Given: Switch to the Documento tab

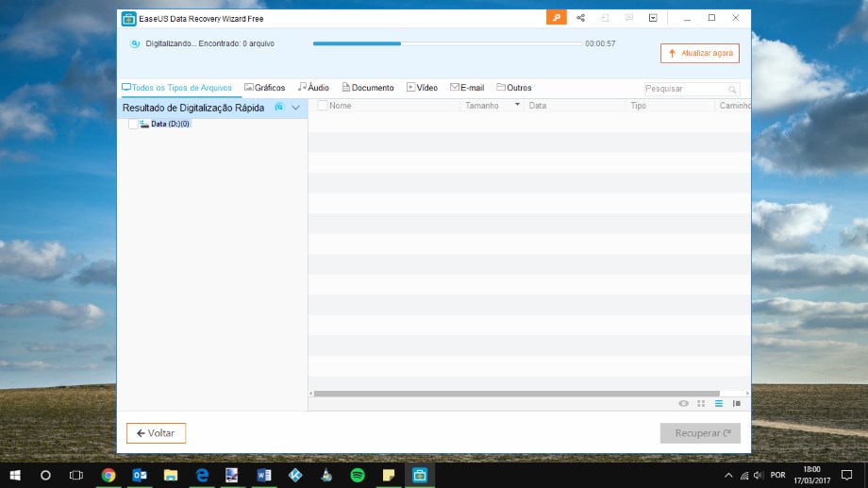Looking at the screenshot, I should point(368,88).
